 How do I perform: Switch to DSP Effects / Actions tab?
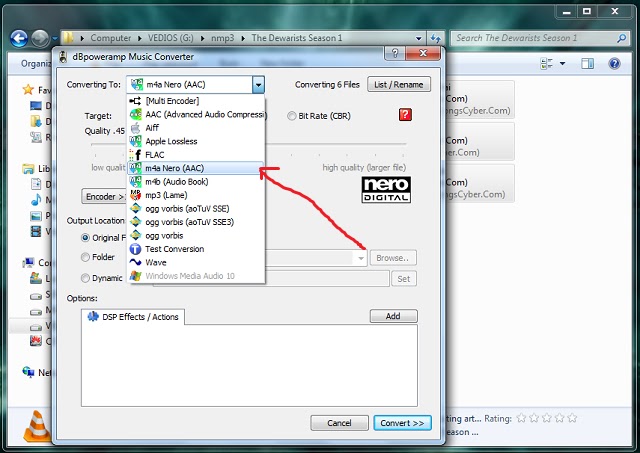[x=133, y=317]
